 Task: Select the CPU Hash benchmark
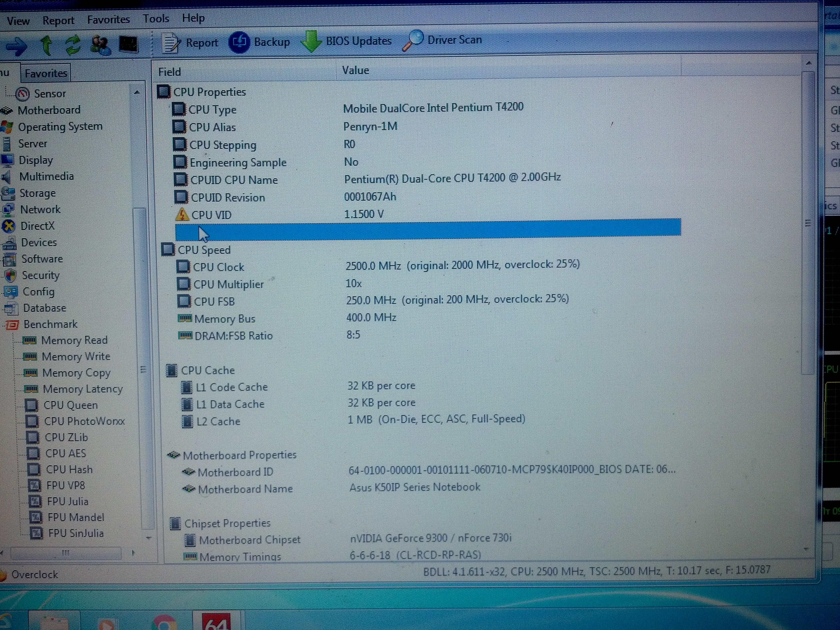pyautogui.click(x=69, y=470)
